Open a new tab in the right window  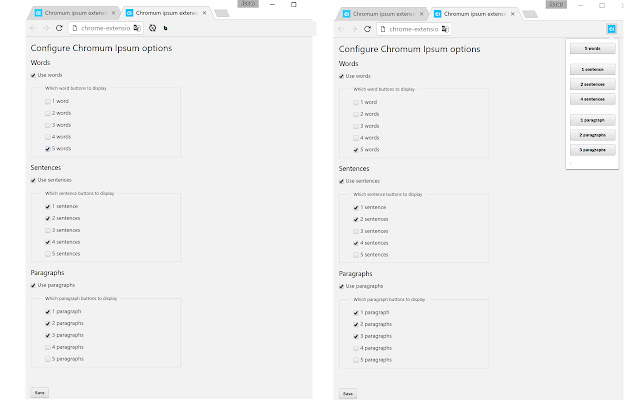(530, 14)
